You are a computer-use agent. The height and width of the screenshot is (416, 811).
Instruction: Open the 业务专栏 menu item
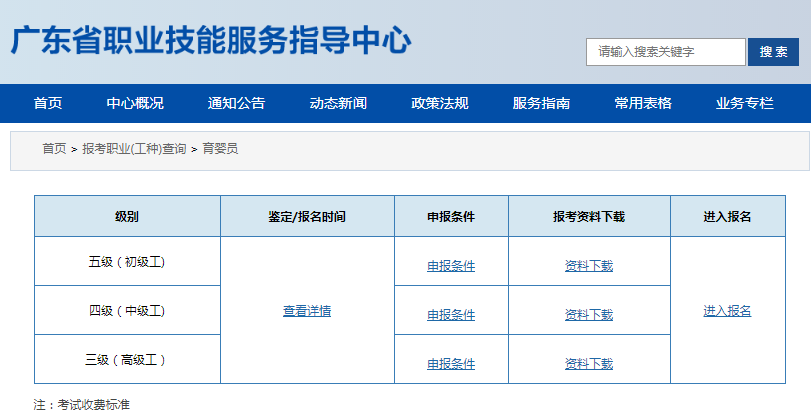744,103
